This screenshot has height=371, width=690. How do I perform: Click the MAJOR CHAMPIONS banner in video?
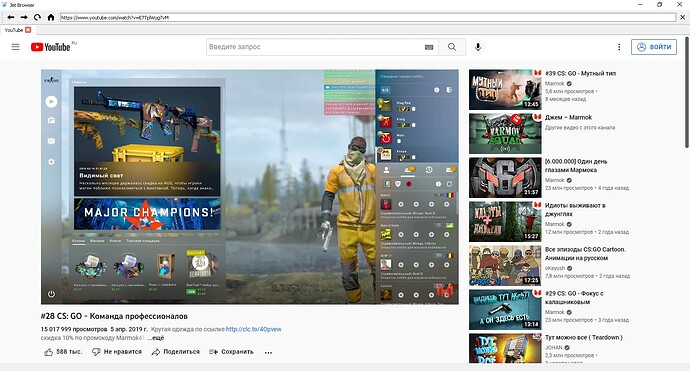[147, 213]
